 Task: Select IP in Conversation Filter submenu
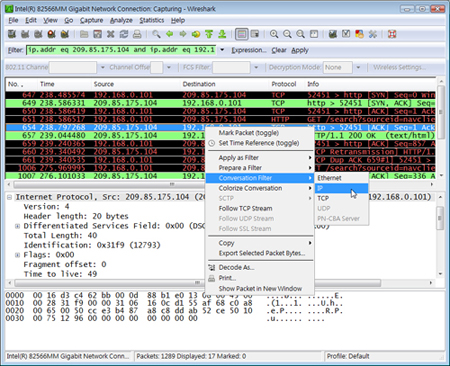(342, 188)
